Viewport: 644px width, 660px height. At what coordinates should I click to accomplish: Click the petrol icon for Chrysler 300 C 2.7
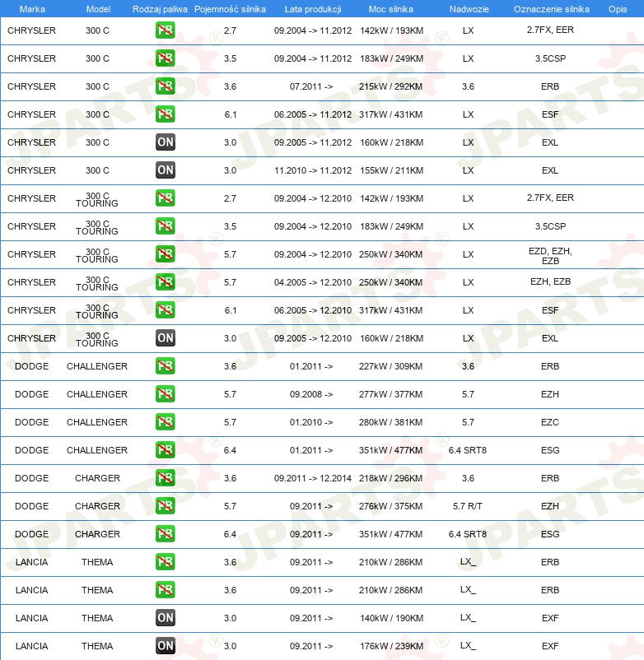coord(165,30)
